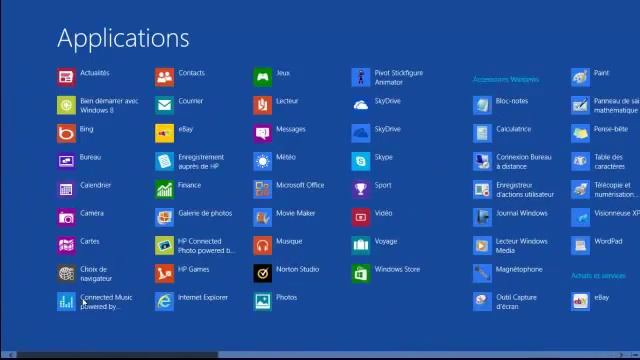Open the Pense-bête sticky notes icon

(x=580, y=133)
